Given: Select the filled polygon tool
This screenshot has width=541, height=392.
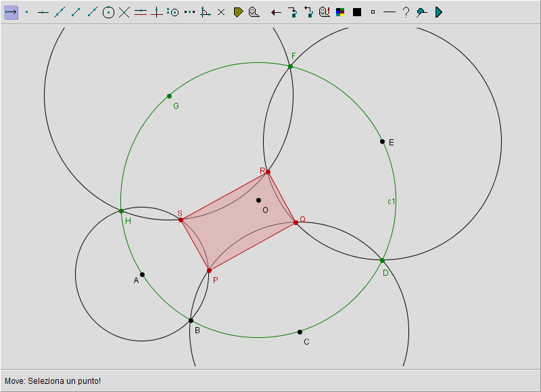Looking at the screenshot, I should click(238, 12).
